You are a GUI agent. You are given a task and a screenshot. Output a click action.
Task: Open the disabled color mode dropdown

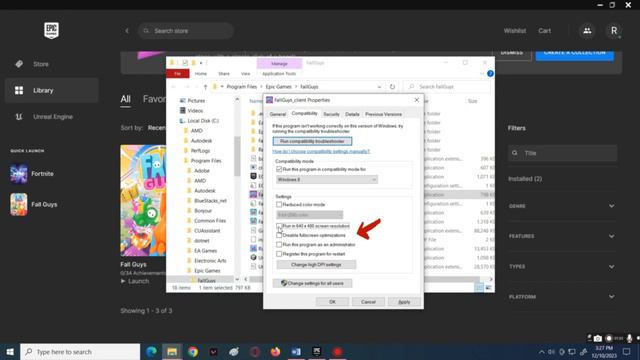pyautogui.click(x=309, y=215)
